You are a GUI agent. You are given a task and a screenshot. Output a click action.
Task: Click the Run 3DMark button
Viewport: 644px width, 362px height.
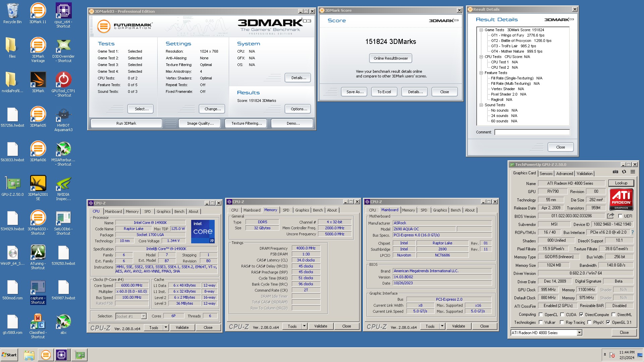(126, 123)
